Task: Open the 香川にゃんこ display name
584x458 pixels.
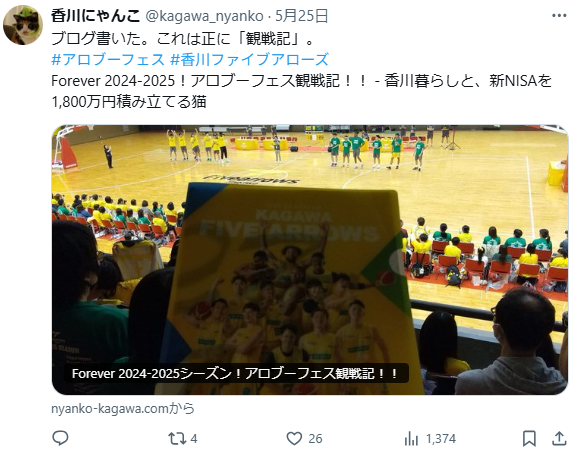Action: point(95,16)
